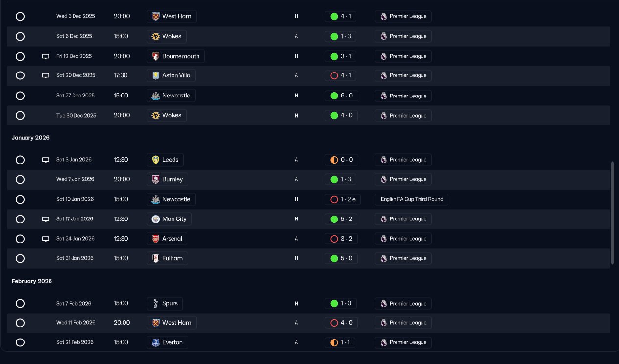Select the circle for Fulham 31 Jan match
Screen dimensions: 619x364
pos(20,258)
